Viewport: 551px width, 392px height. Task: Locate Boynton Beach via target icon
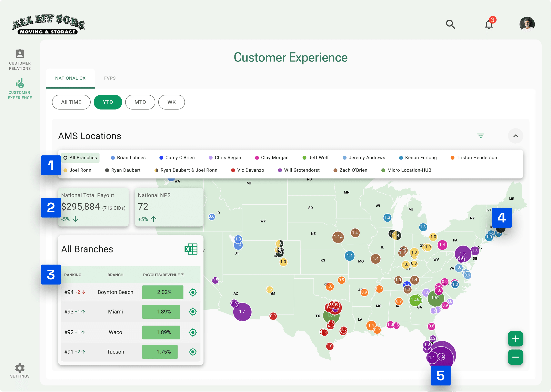[193, 292]
